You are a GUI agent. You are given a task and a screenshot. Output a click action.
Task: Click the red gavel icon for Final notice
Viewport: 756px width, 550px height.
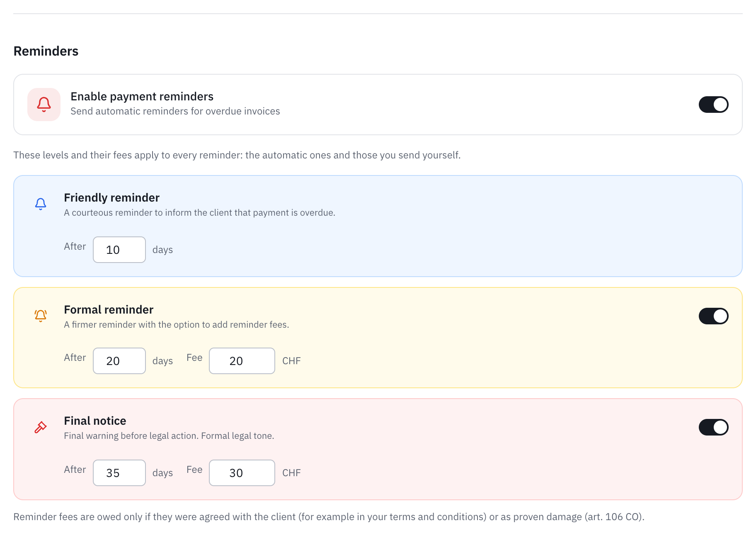41,427
